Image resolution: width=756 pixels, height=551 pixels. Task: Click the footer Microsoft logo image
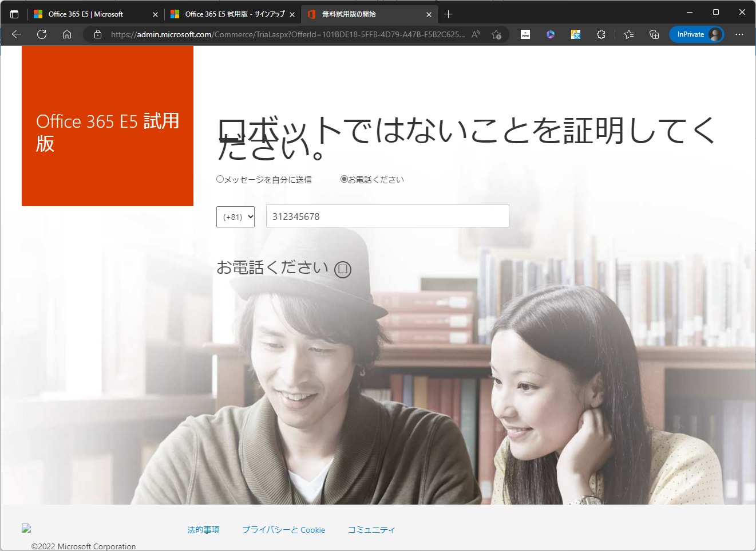pyautogui.click(x=26, y=528)
